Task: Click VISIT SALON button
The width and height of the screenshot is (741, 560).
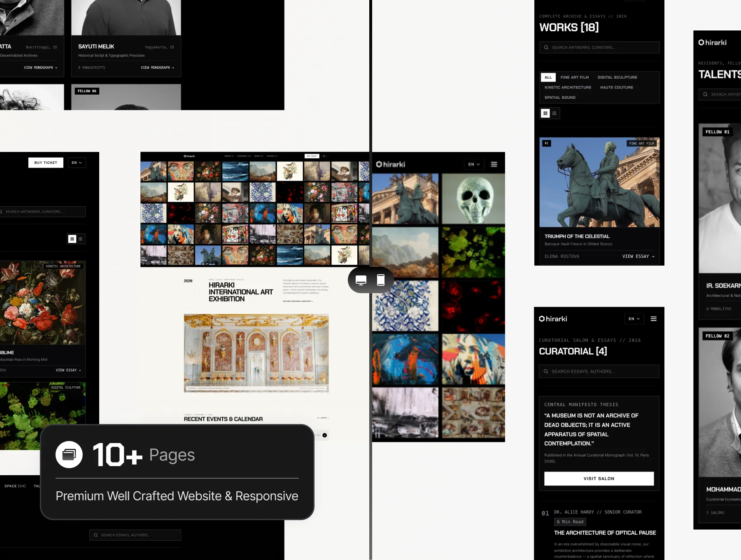Action: [599, 478]
